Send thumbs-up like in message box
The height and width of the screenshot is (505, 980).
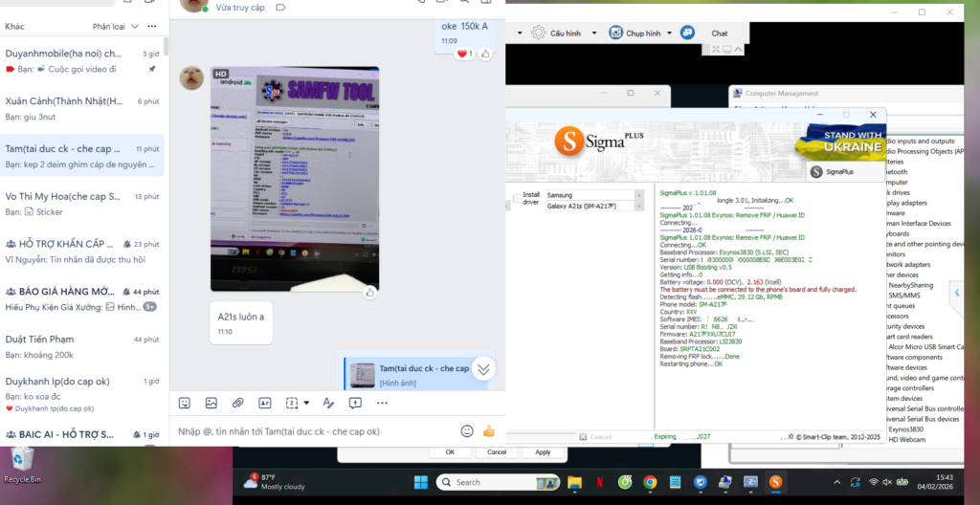(x=488, y=431)
